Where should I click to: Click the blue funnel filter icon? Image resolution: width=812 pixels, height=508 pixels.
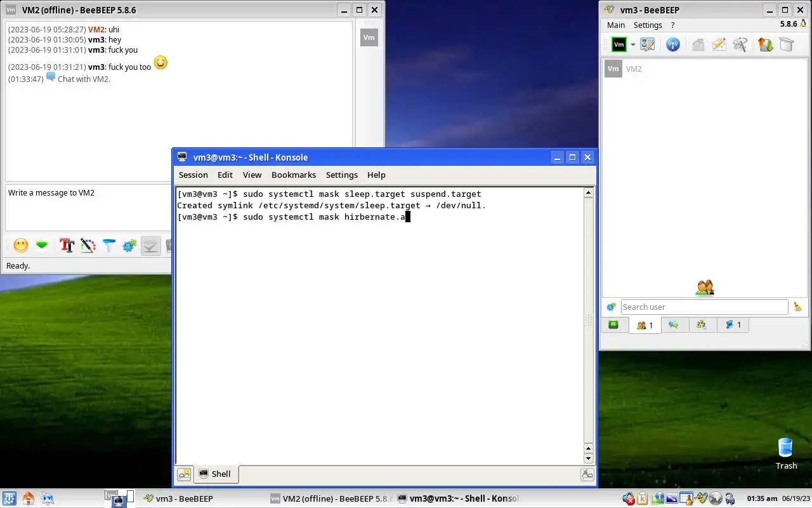click(109, 245)
